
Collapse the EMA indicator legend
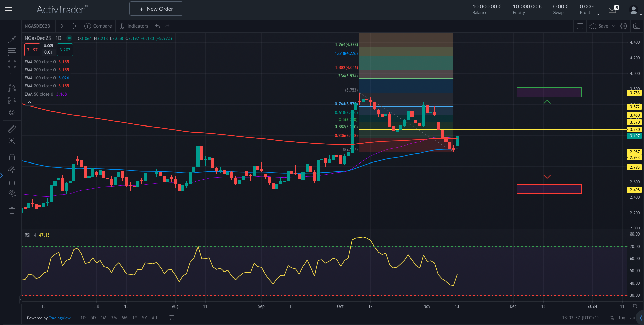pyautogui.click(x=29, y=102)
